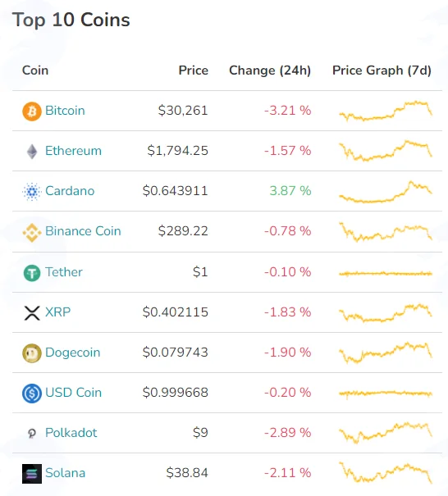The image size is (448, 496).
Task: Click the Solana logo icon
Action: click(x=32, y=474)
